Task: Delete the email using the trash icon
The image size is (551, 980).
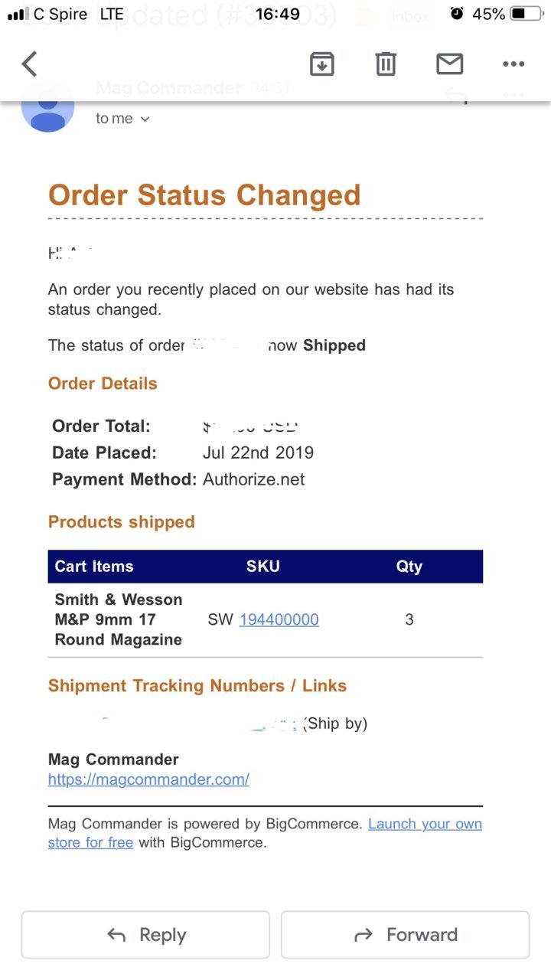Action: point(386,64)
